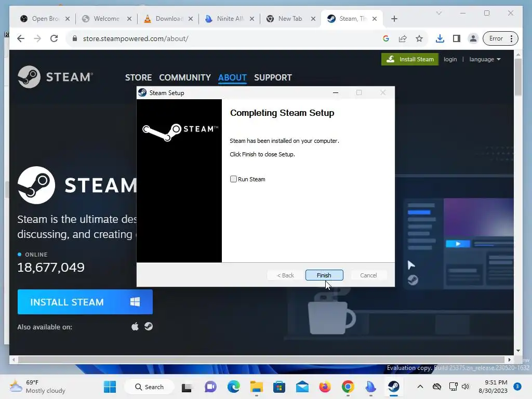
Task: Open the login link on the Steam page
Action: [450, 59]
